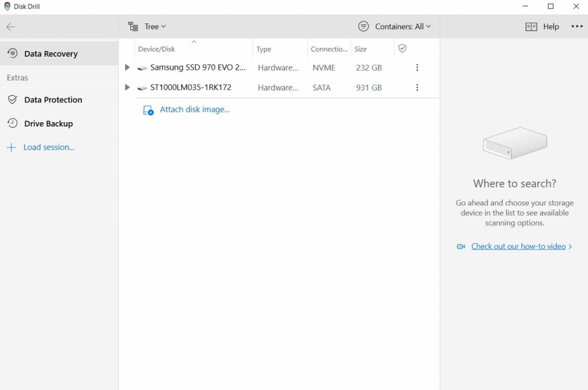588x390 pixels.
Task: Click the filter icon beside Containers
Action: (363, 26)
